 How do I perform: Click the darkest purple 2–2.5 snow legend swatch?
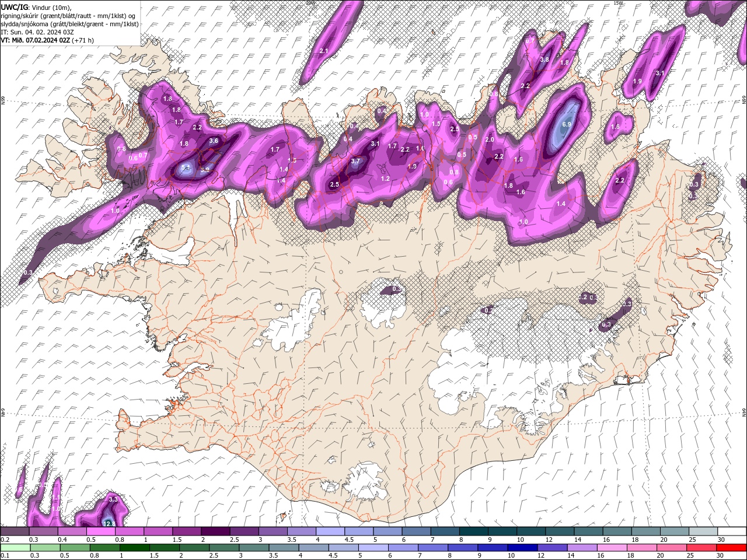tap(215, 531)
